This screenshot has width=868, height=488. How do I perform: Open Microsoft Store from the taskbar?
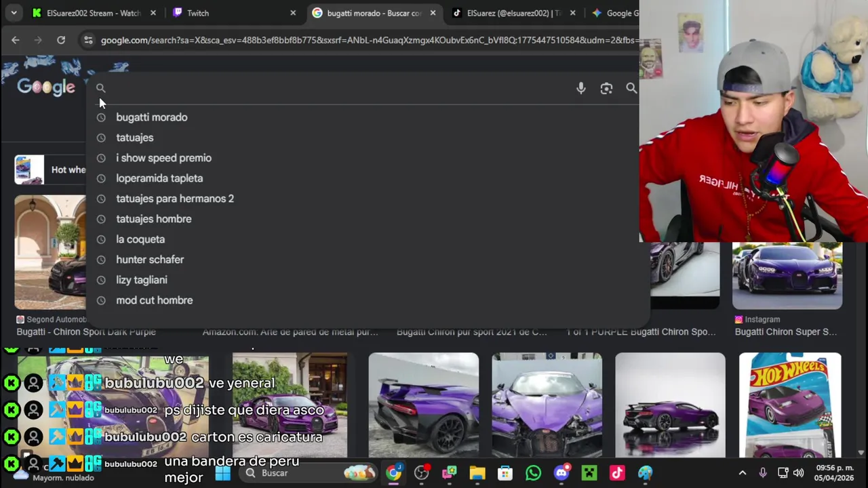(505, 473)
